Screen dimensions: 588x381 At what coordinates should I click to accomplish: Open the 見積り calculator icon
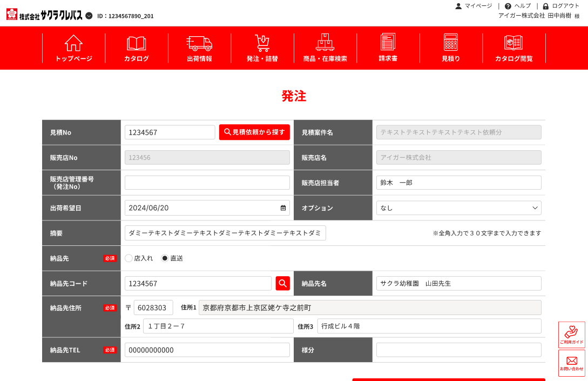pos(451,42)
